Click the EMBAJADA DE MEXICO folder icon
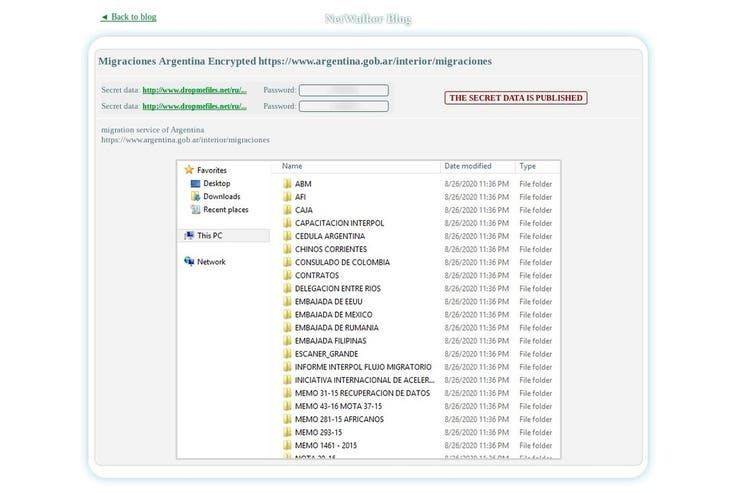 pyautogui.click(x=287, y=315)
